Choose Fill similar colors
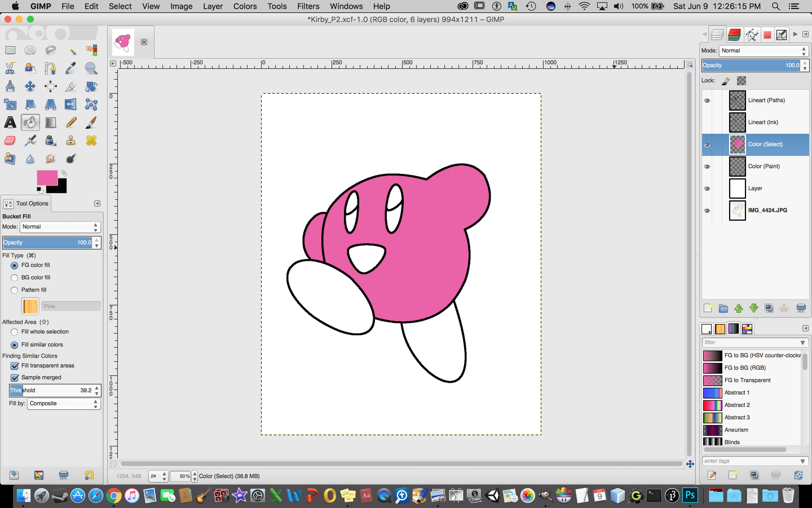 pyautogui.click(x=14, y=345)
